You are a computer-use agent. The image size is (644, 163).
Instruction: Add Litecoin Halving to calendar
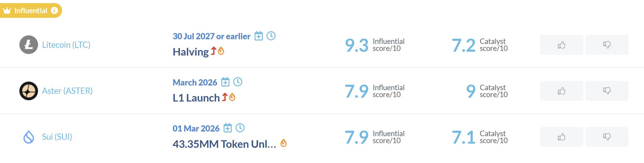[258, 36]
